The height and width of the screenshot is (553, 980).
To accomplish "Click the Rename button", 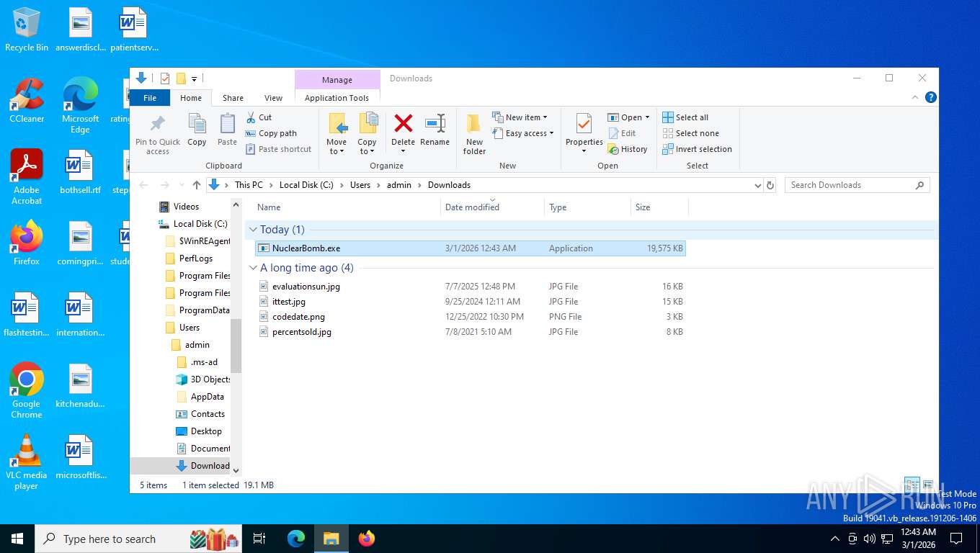I will [x=435, y=130].
